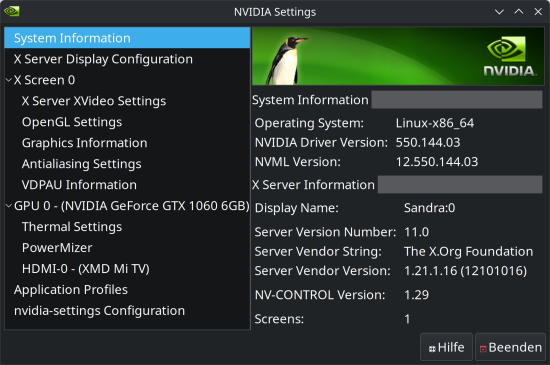Click the Hilfe button
This screenshot has width=550, height=365.
point(446,347)
